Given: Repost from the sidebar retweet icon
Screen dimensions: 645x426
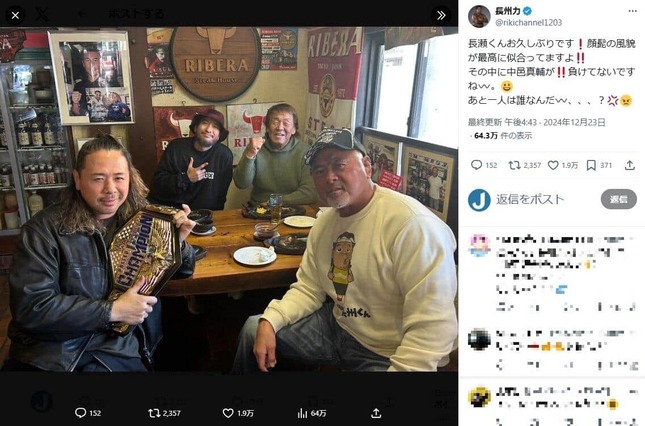Looking at the screenshot, I should 516,165.
